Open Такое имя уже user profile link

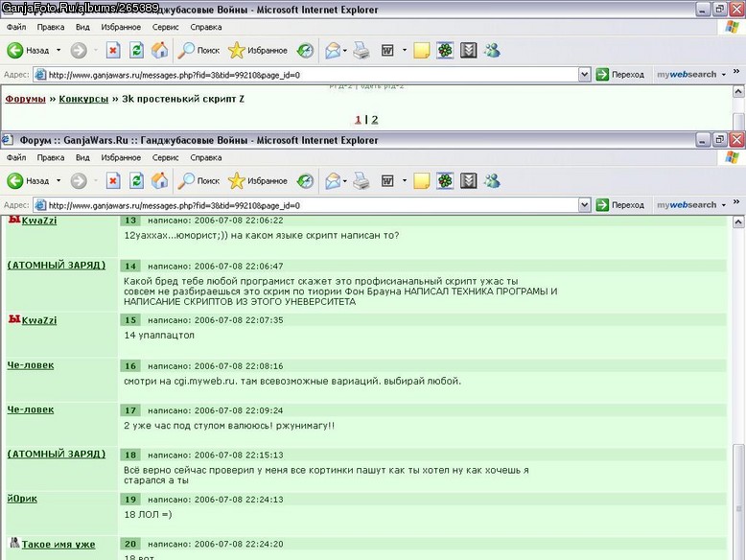[x=58, y=545]
